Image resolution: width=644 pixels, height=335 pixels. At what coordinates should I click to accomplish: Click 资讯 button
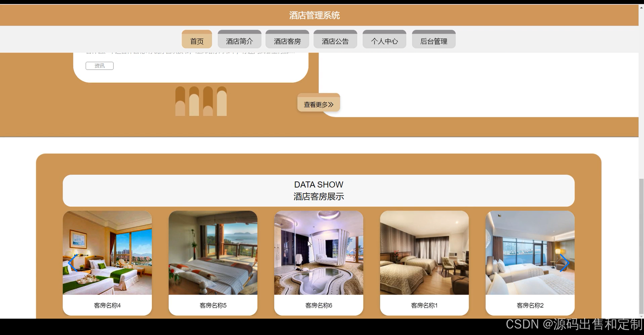[99, 65]
